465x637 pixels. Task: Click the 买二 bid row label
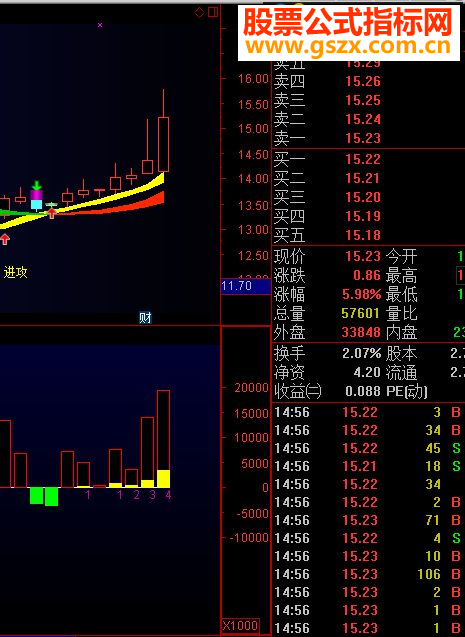[289, 178]
